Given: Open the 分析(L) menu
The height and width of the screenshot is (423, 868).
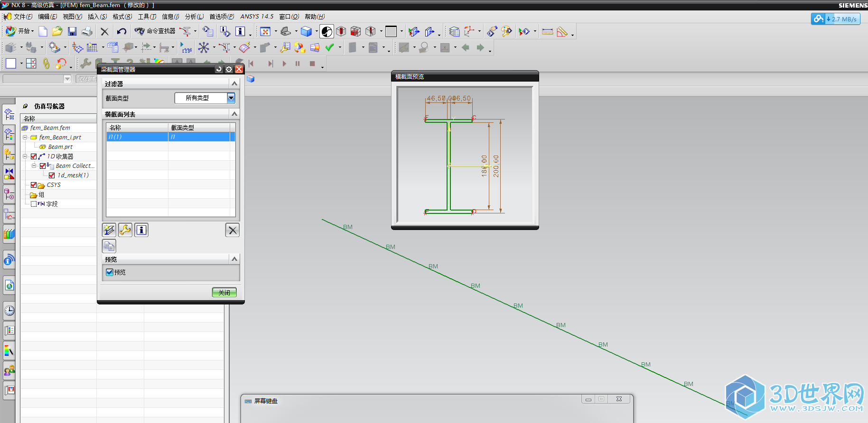Looking at the screenshot, I should pyautogui.click(x=195, y=17).
